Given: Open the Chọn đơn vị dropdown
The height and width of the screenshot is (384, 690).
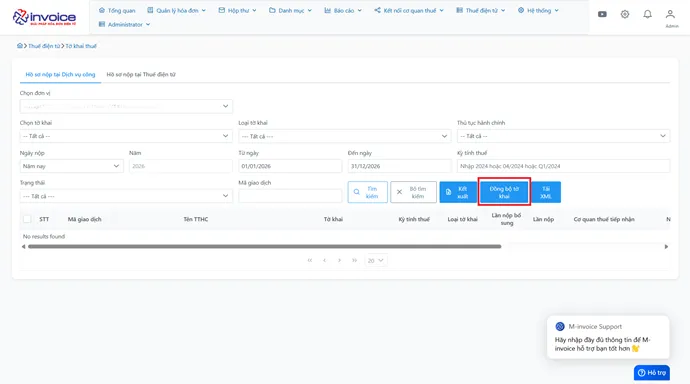Looking at the screenshot, I should [x=126, y=106].
